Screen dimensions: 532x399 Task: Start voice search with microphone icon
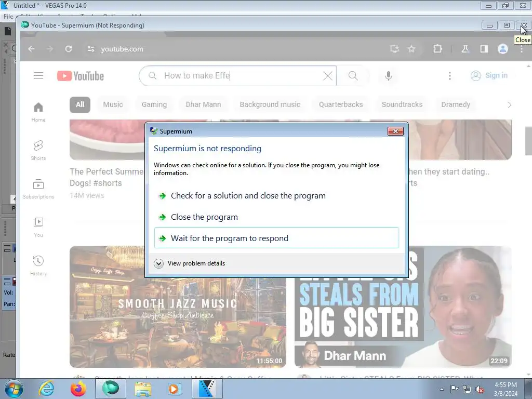tap(389, 76)
